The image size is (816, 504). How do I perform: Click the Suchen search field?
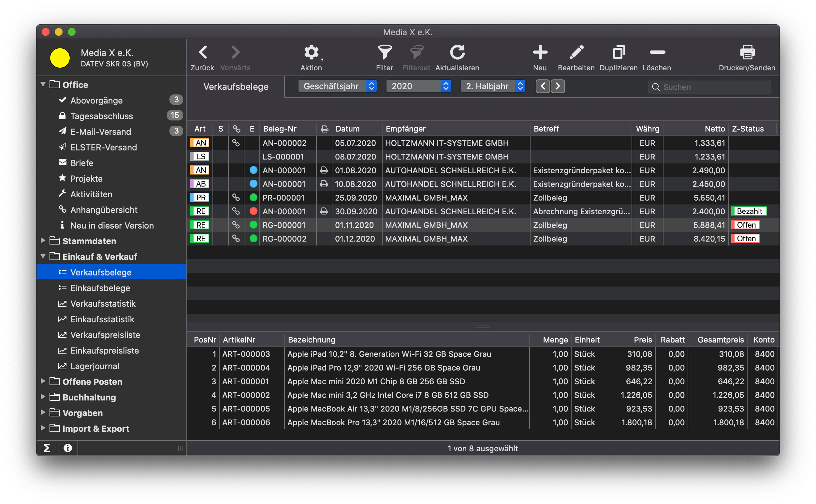709,87
